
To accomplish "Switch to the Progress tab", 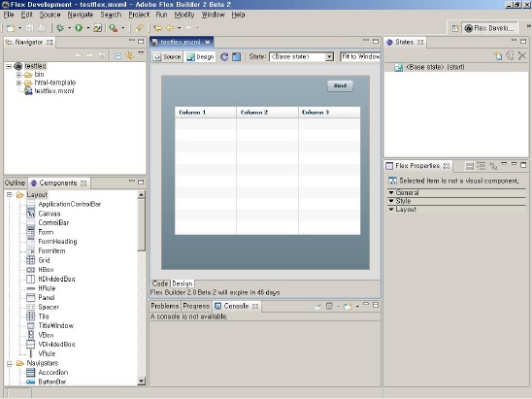I will 196,306.
